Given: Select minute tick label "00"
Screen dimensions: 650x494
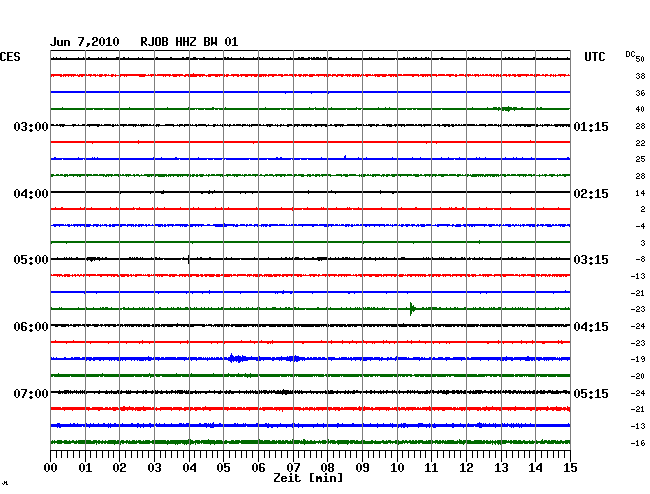Looking at the screenshot, I should point(51,468).
